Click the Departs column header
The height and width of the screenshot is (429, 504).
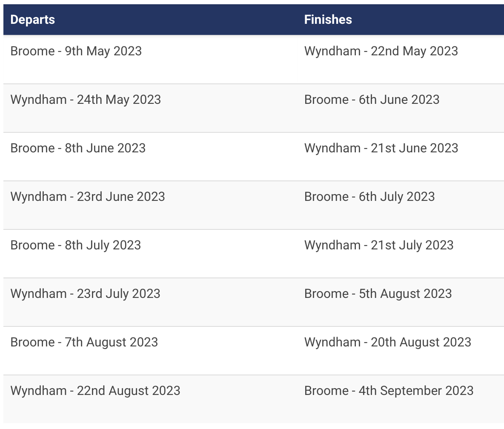32,20
